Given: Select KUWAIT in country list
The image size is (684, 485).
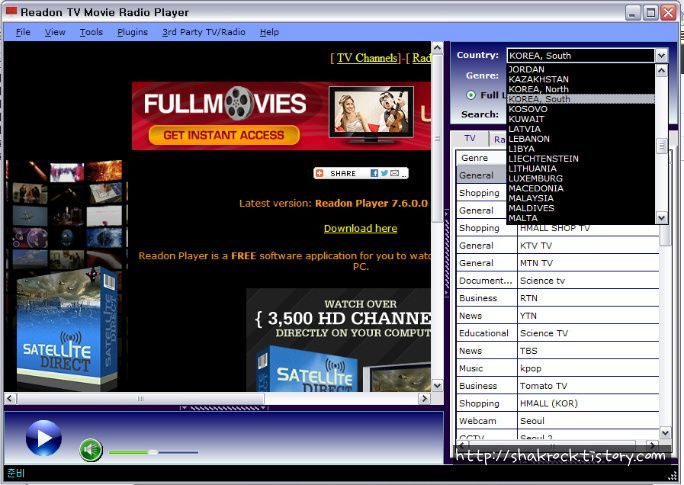Looking at the screenshot, I should 581,119.
